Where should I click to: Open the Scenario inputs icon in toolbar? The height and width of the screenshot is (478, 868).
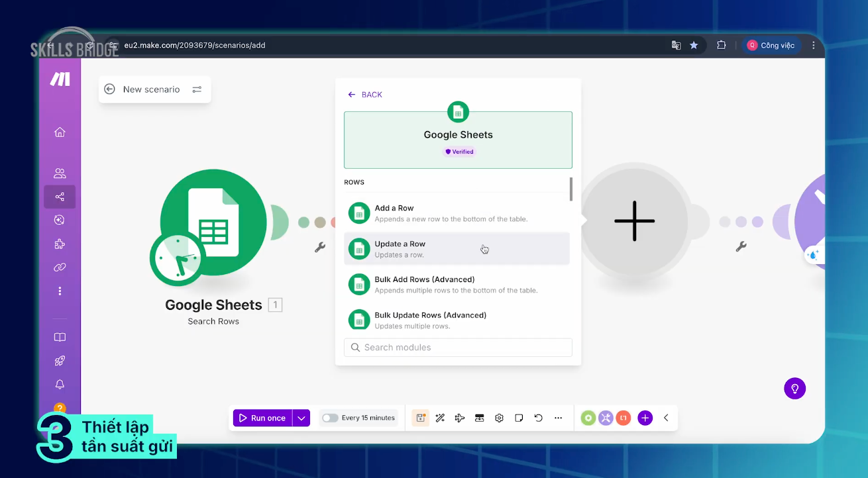(480, 418)
